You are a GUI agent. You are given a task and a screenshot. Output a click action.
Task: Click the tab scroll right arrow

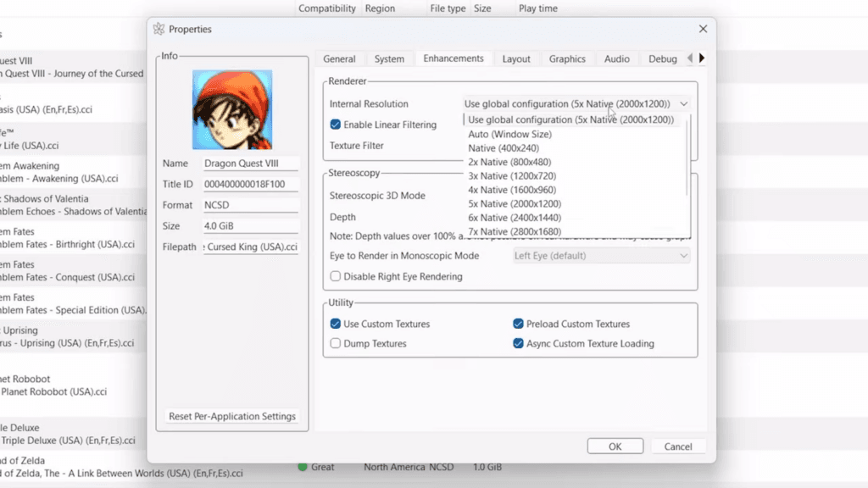[702, 58]
